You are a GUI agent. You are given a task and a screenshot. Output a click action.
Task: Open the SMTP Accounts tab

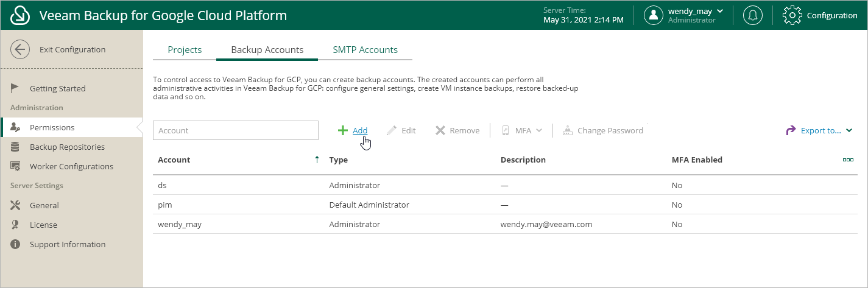coord(365,50)
